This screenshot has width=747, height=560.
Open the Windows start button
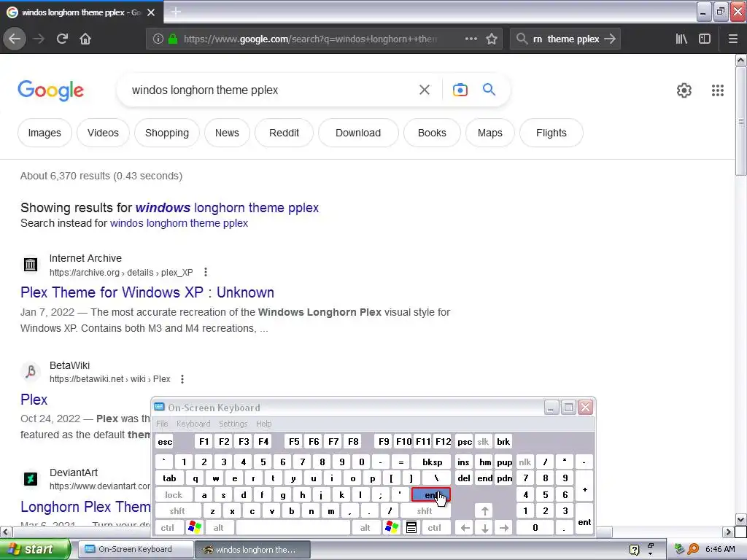point(35,549)
